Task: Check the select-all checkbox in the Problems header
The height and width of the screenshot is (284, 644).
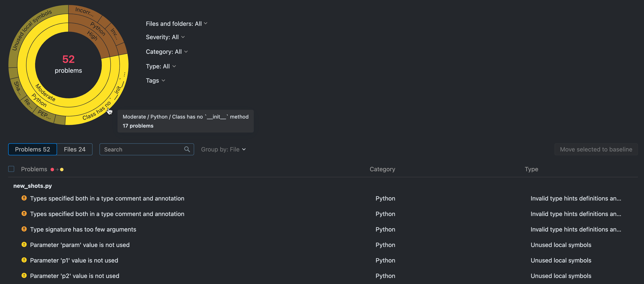Action: 11,169
